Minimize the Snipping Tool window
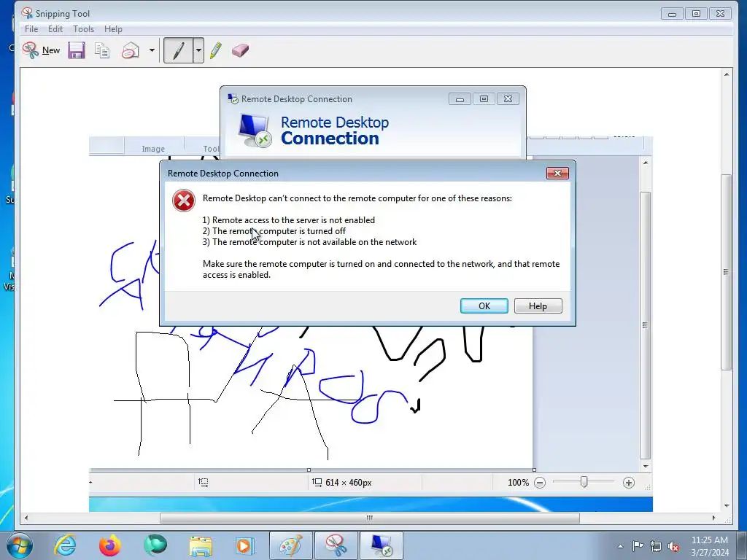 pyautogui.click(x=672, y=14)
